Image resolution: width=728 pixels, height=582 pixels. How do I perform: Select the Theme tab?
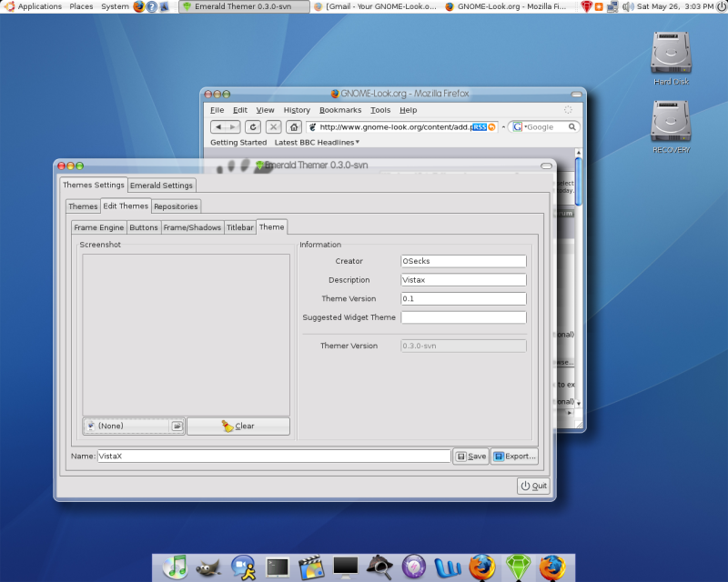(271, 227)
